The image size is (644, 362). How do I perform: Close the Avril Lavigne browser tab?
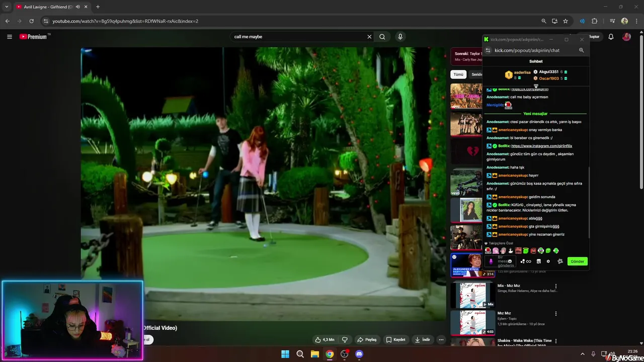tap(86, 7)
